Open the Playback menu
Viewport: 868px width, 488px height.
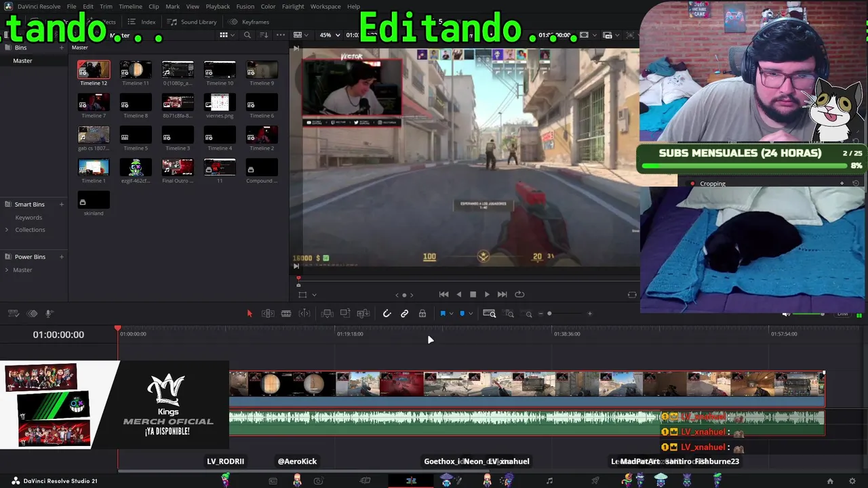218,6
